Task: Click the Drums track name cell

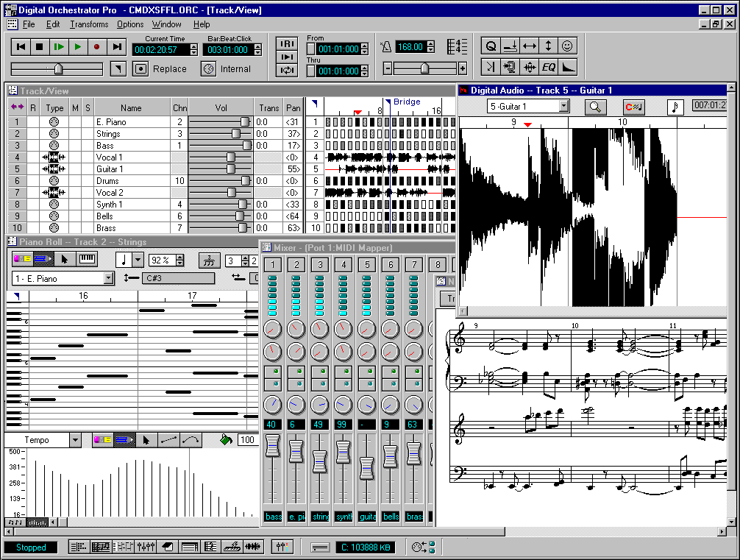Action: (108, 181)
